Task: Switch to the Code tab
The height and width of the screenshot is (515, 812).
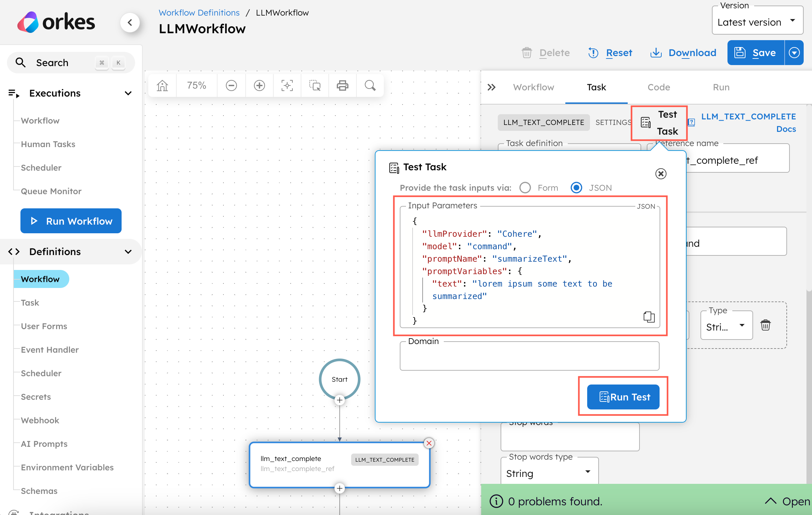Action: click(x=659, y=87)
